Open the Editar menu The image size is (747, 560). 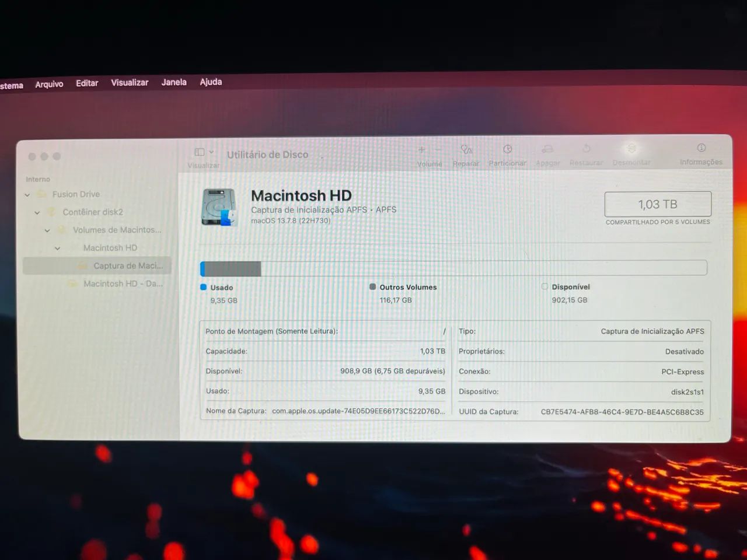[87, 83]
